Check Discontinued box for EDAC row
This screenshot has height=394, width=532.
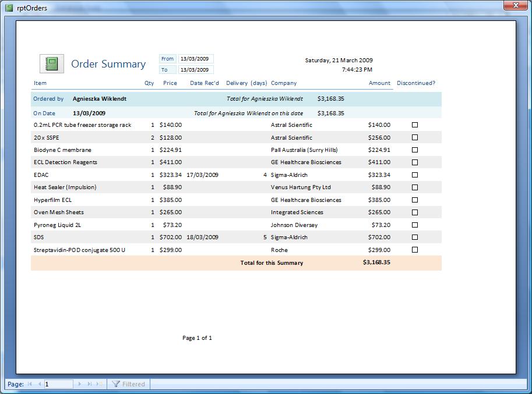[415, 175]
